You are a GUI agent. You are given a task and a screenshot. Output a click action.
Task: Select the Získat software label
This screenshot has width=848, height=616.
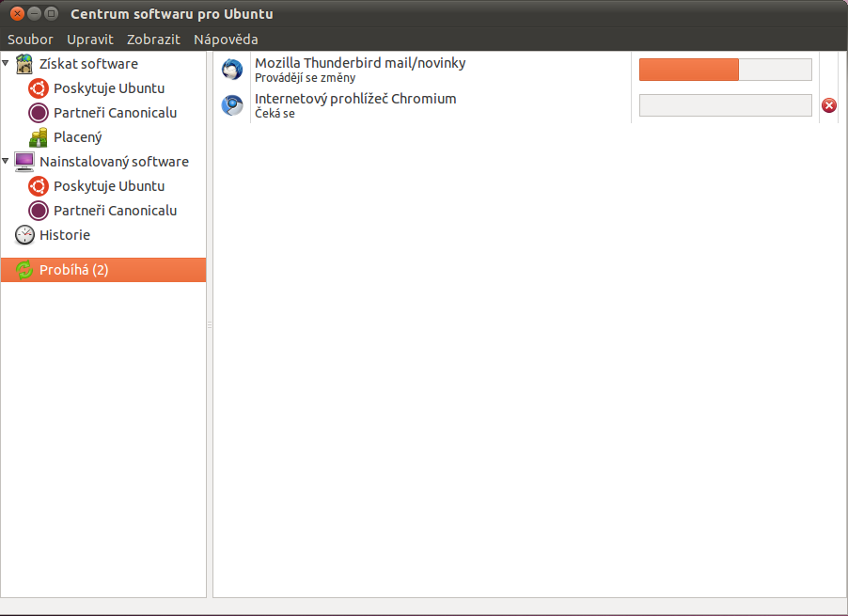click(x=88, y=64)
